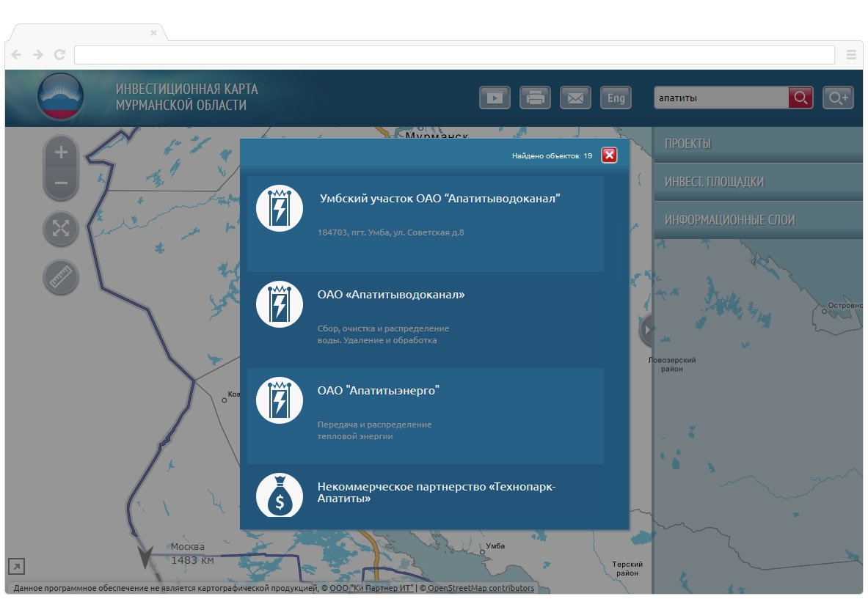
Task: Click browser forward arrow
Action: point(37,54)
